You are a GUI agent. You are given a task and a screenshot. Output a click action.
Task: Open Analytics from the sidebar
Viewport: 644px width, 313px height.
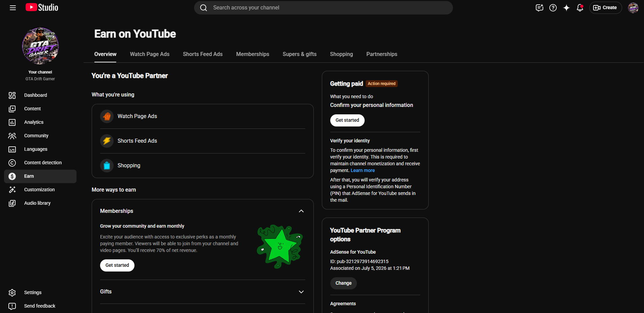point(40,122)
